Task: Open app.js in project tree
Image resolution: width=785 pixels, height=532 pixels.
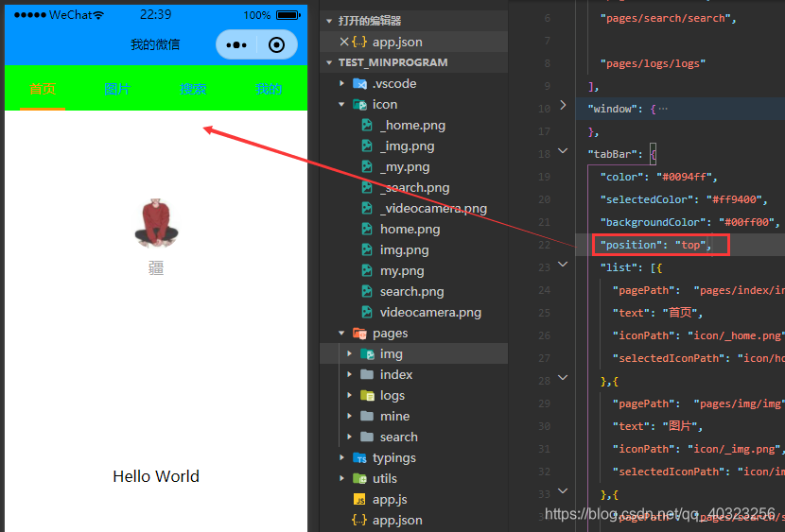Action: point(390,500)
